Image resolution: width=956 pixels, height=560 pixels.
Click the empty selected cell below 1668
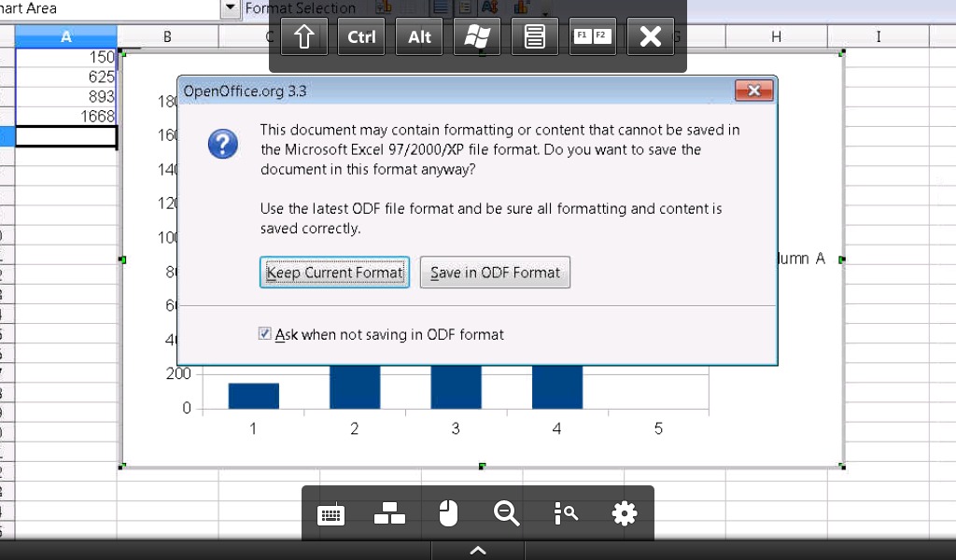tap(66, 136)
